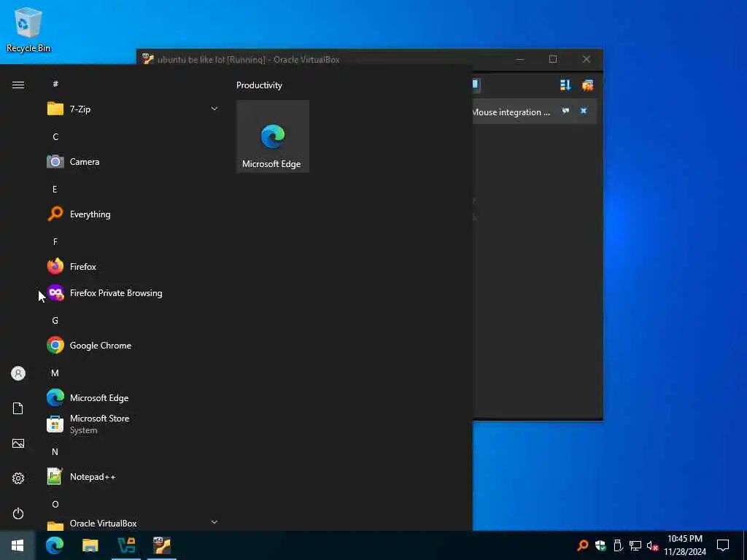Screen dimensions: 747x560
Task: Launch the Camera app
Action: (x=133, y=162)
